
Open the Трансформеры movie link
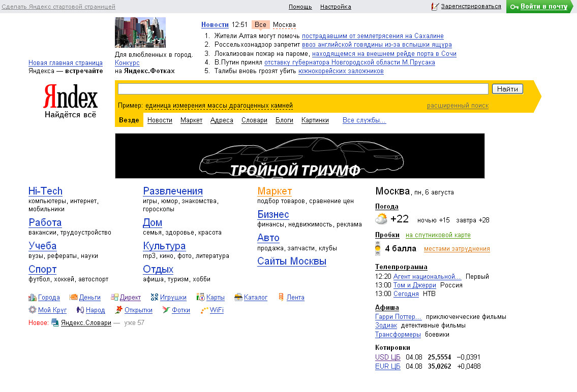point(398,334)
